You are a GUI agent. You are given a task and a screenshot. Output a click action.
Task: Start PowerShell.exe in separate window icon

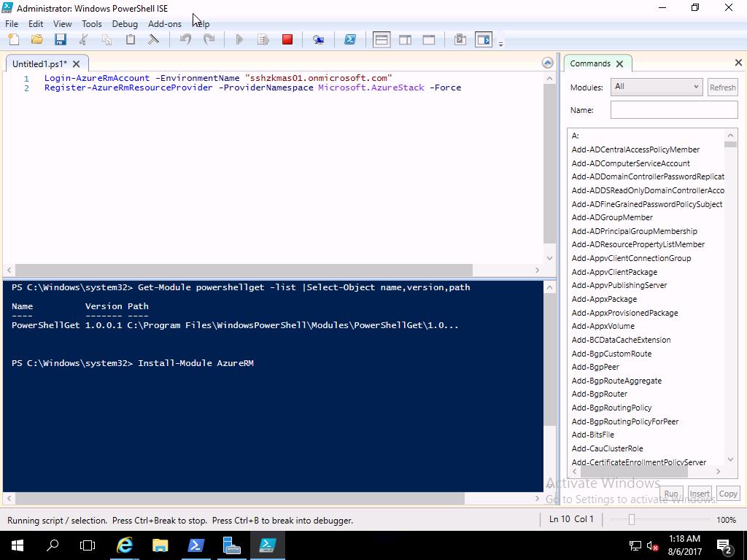(x=350, y=39)
